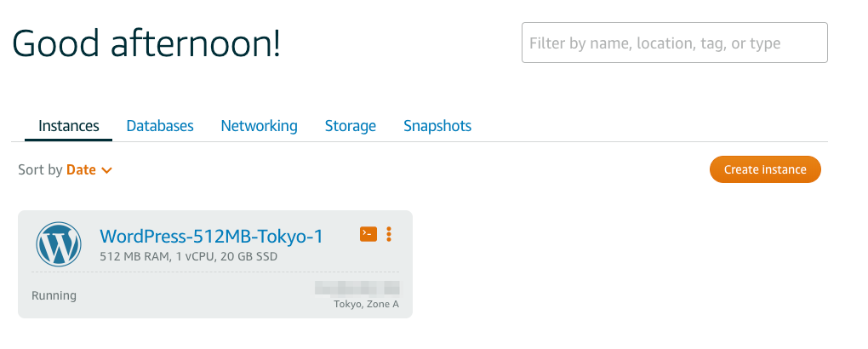Select the Instances tab

tap(69, 126)
